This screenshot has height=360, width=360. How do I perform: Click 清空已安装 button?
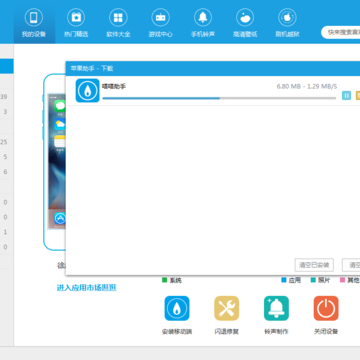click(x=314, y=265)
